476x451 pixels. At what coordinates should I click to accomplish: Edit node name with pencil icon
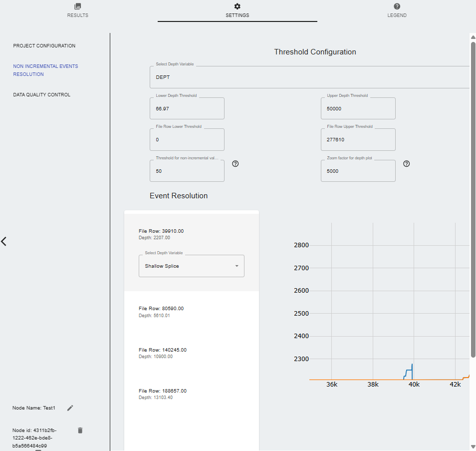pyautogui.click(x=70, y=408)
